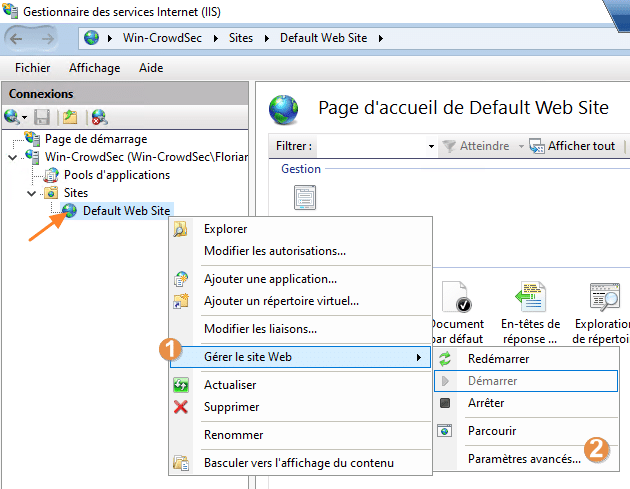
Task: Open the Filtrer dropdown arrow
Action: tap(431, 147)
